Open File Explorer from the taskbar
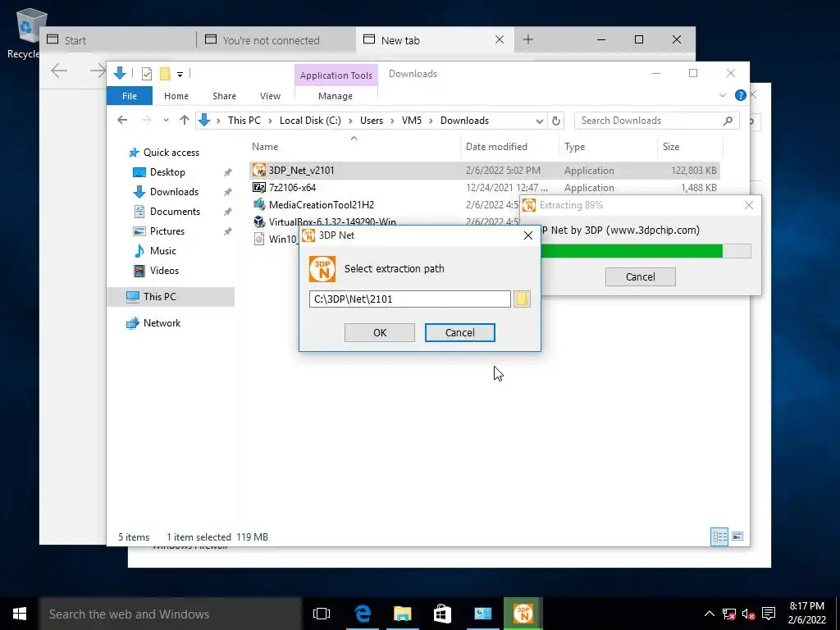Image resolution: width=840 pixels, height=630 pixels. [x=402, y=614]
